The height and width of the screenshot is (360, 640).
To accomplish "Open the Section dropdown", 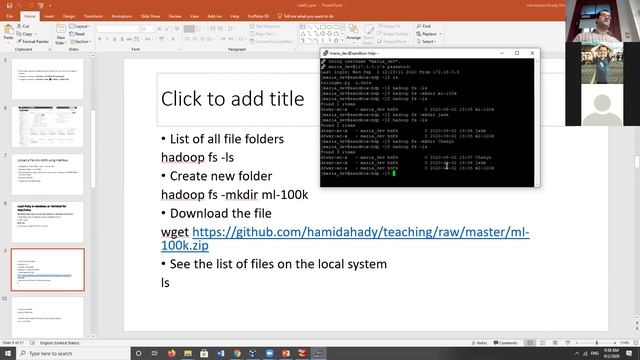I will 80,42.
